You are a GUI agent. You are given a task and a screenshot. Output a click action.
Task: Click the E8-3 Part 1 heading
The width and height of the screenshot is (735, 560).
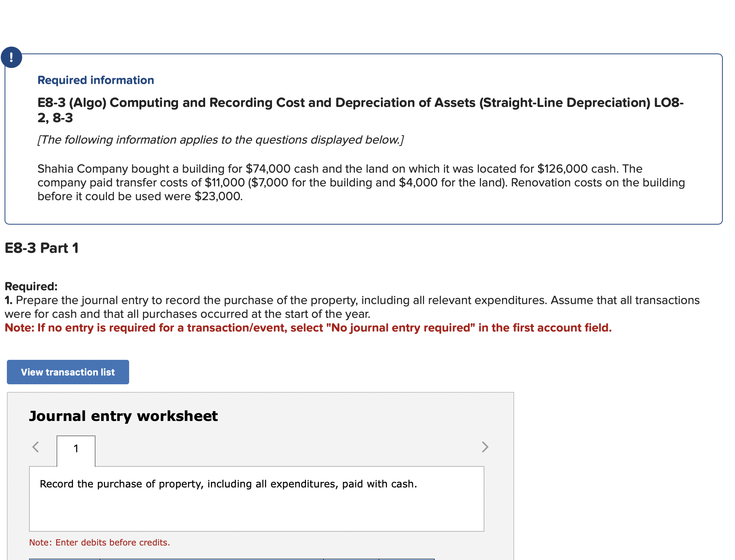tap(42, 248)
